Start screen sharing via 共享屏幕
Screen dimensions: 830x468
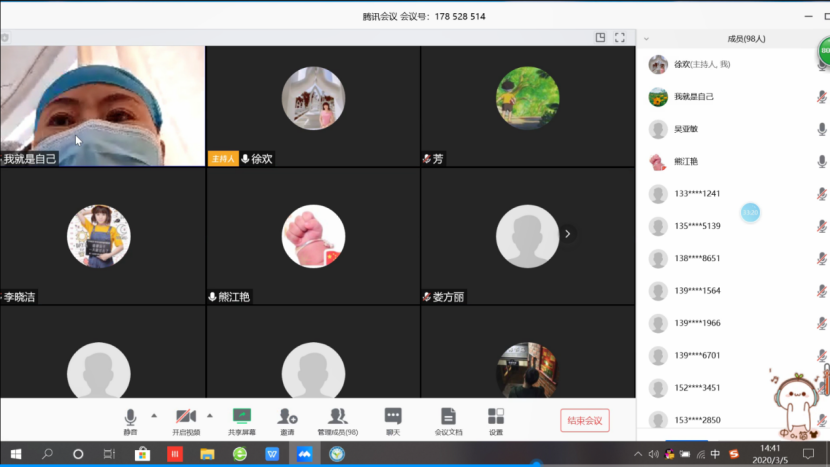(x=241, y=417)
